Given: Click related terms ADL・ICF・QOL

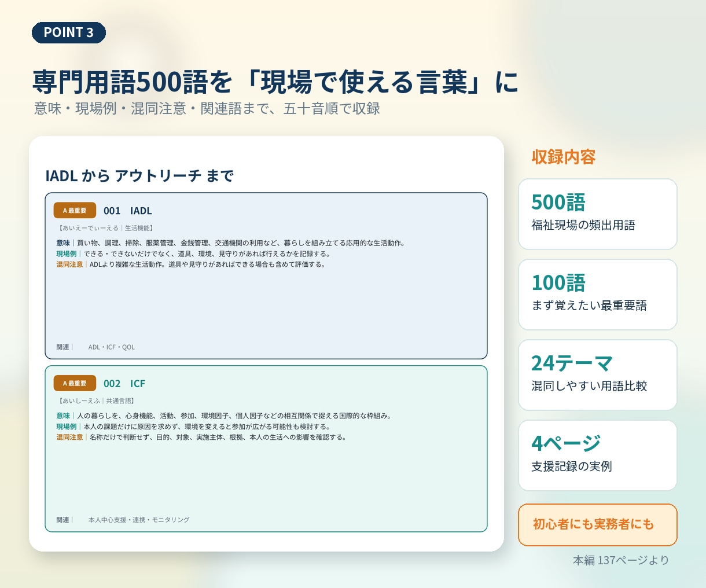Looking at the screenshot, I should [x=111, y=347].
